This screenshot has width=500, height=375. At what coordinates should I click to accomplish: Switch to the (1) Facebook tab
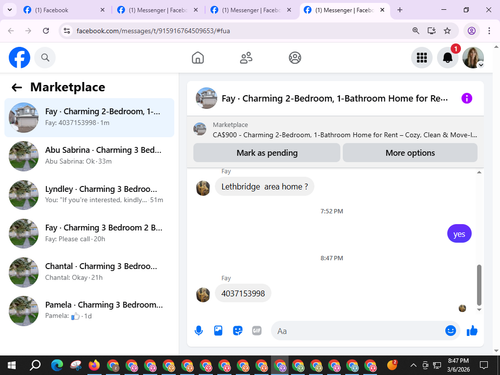(63, 10)
